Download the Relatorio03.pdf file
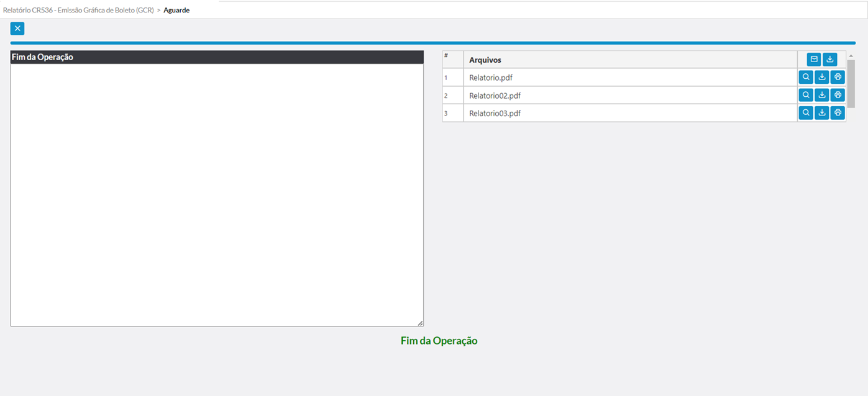 (822, 113)
